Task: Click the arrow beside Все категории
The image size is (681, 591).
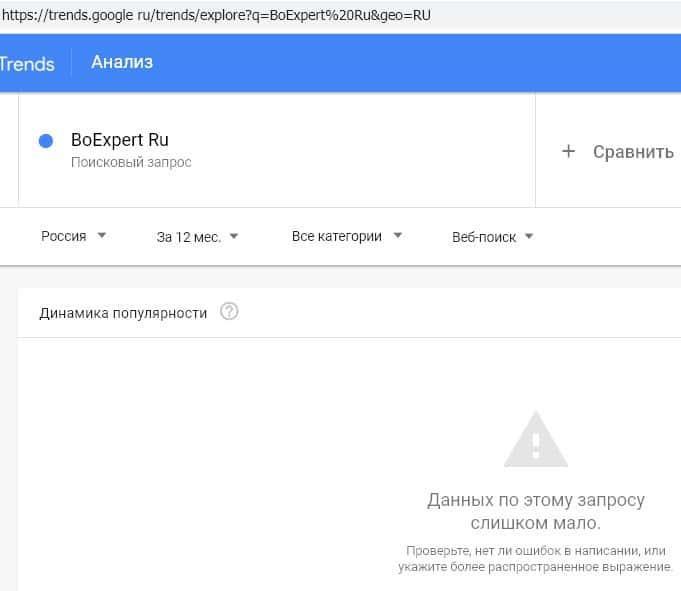Action: point(397,236)
